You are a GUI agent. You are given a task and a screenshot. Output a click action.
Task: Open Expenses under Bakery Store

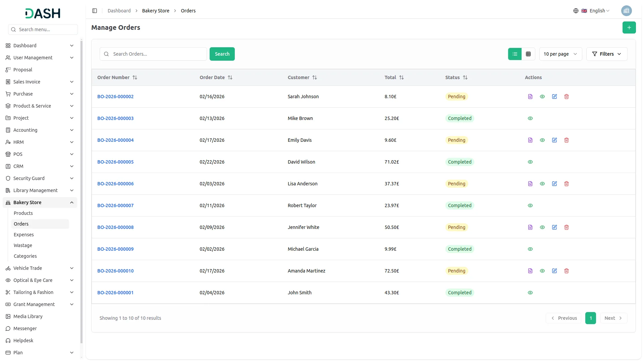pos(24,235)
